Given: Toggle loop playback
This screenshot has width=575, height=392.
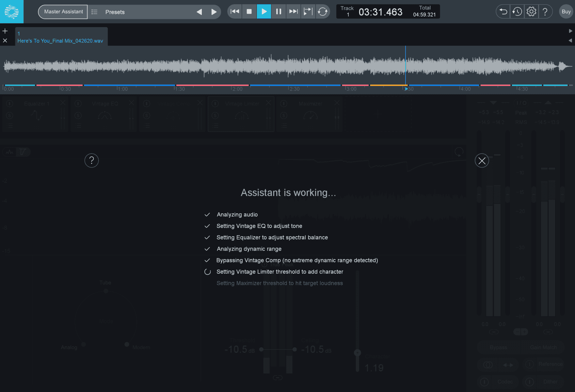Looking at the screenshot, I should tap(323, 12).
